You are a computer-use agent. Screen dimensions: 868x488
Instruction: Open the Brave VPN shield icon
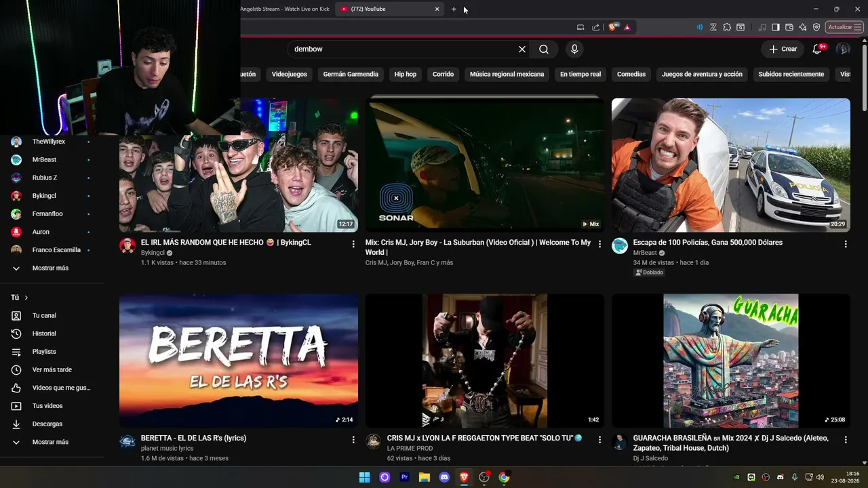[816, 27]
